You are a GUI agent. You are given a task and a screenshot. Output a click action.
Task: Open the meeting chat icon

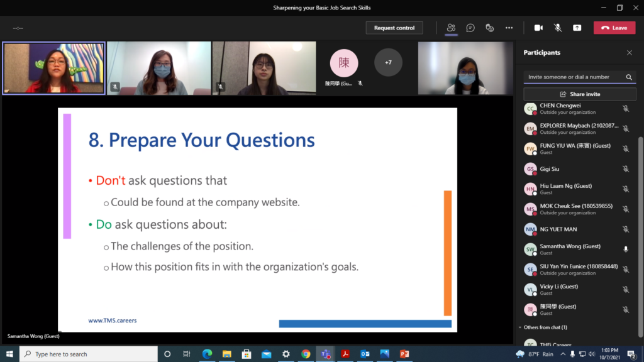tap(470, 28)
